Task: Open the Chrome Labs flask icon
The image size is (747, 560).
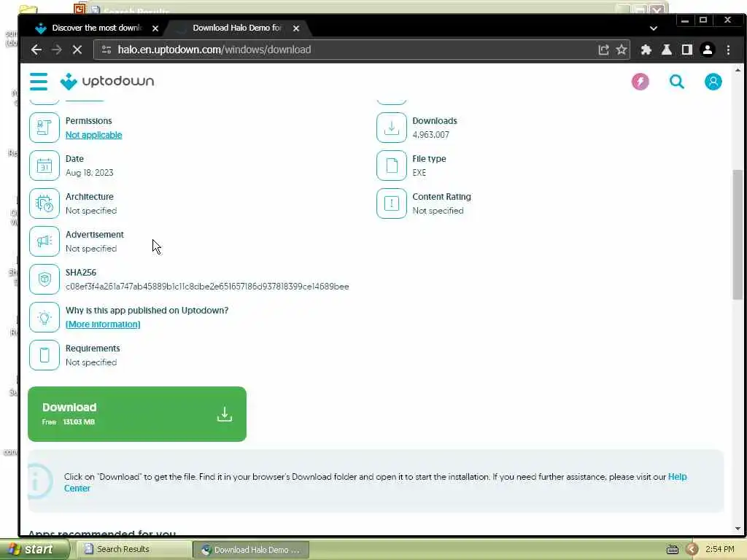Action: pyautogui.click(x=667, y=50)
